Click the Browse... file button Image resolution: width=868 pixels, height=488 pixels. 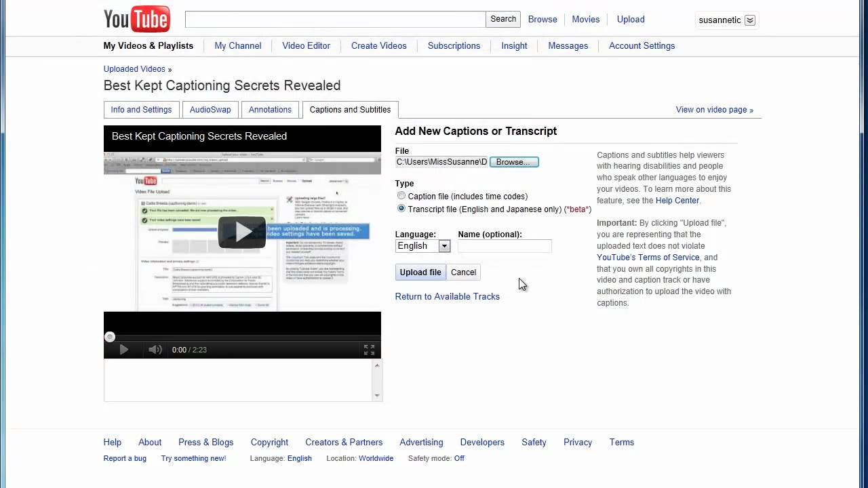point(514,162)
